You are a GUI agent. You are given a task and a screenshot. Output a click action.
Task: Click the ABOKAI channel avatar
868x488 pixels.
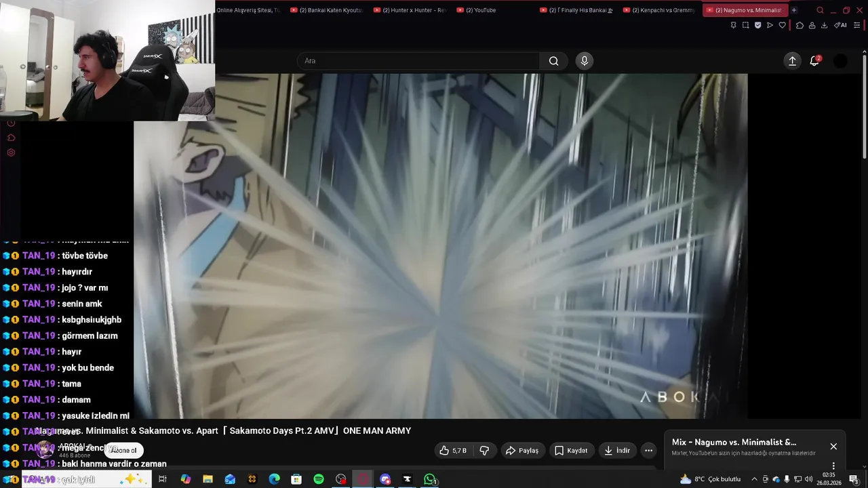click(x=45, y=450)
